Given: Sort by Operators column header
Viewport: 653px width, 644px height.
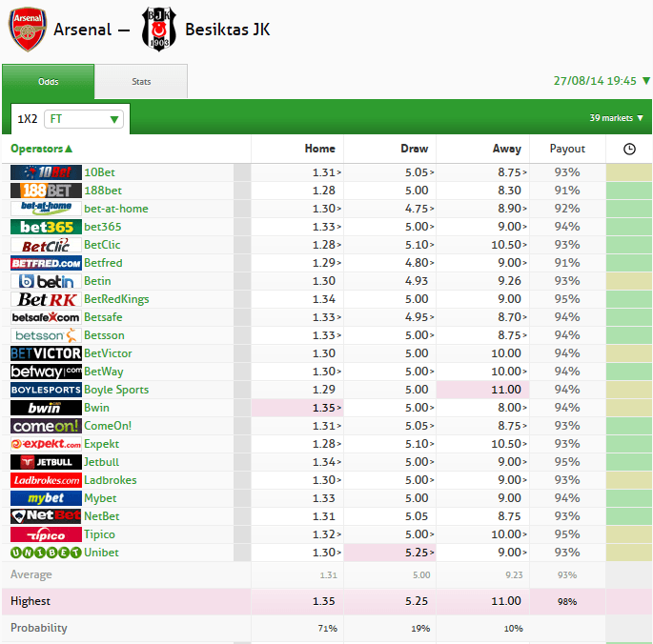Looking at the screenshot, I should click(42, 149).
